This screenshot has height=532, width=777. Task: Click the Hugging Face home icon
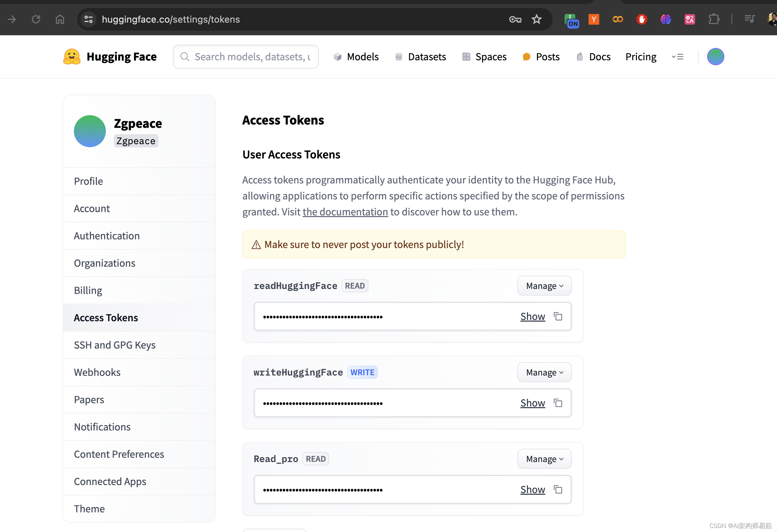point(71,56)
